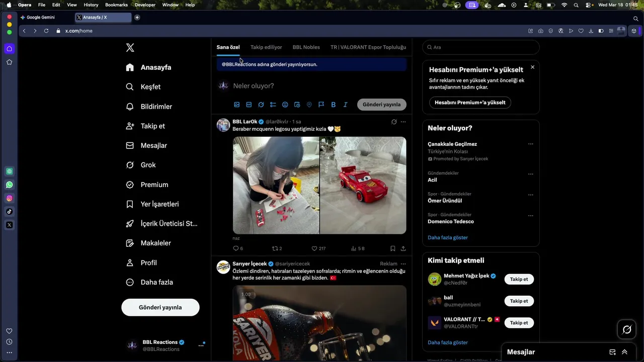This screenshot has width=644, height=362.
Task: Open Mesajlar in the left navigation
Action: (x=147, y=145)
